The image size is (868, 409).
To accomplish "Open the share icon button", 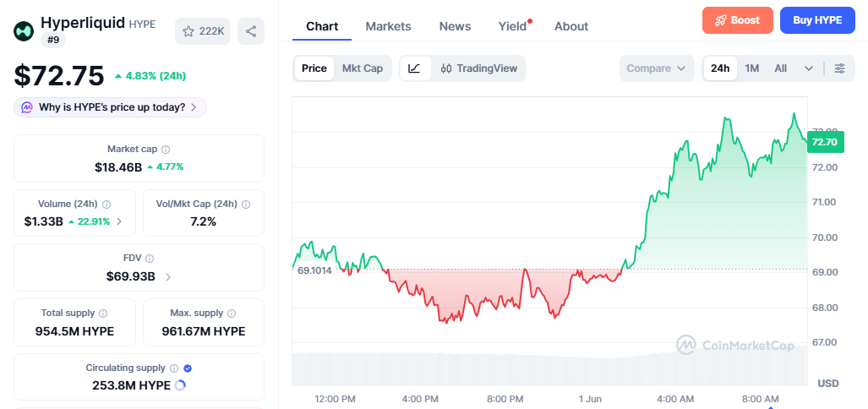I will tap(251, 31).
